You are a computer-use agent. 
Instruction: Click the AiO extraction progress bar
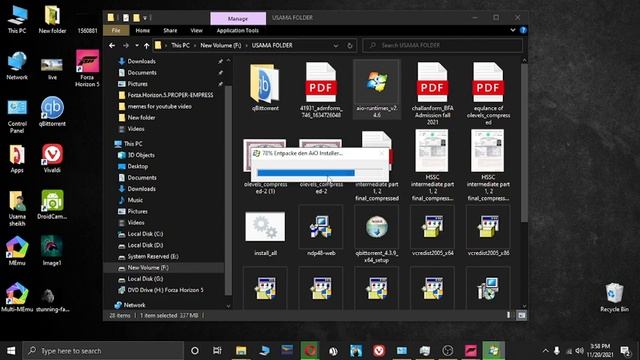click(320, 173)
